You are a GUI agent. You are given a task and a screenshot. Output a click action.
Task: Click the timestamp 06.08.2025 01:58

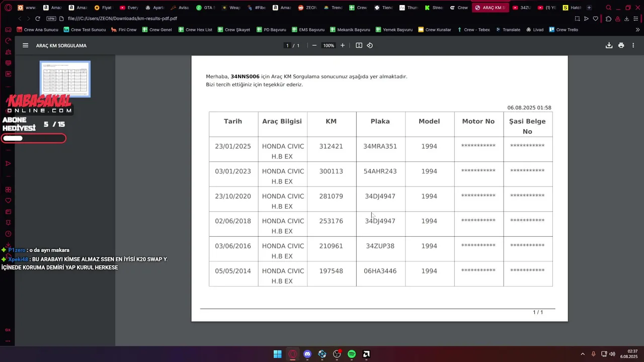(x=529, y=108)
